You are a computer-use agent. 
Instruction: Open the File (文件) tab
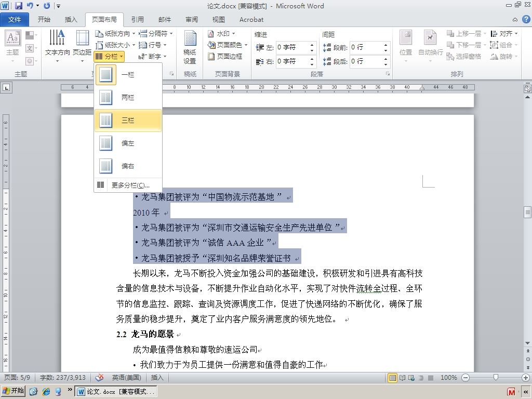pos(15,20)
